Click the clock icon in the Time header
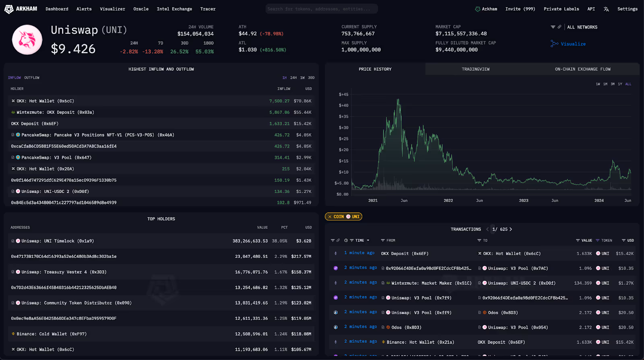This screenshot has height=360, width=644. (346, 240)
